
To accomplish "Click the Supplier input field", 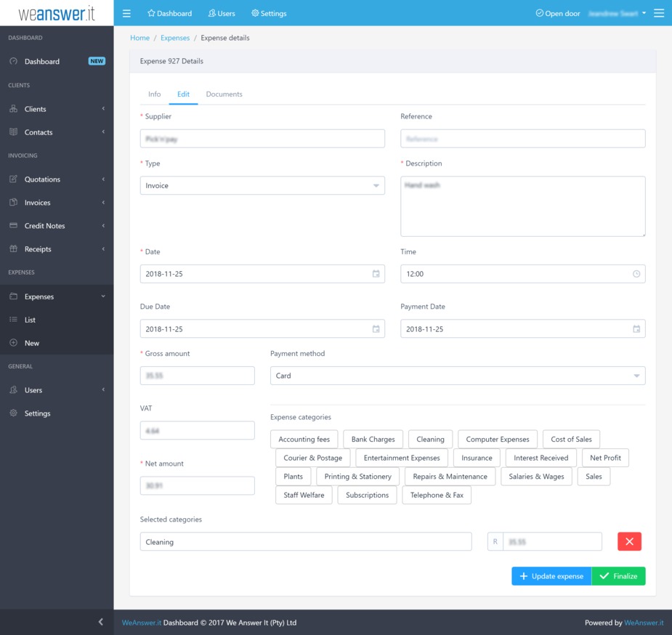I will 262,139.
